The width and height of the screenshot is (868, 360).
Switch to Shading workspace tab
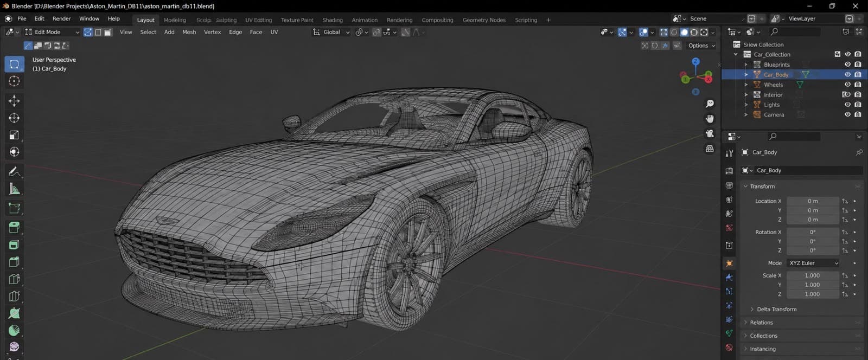333,20
